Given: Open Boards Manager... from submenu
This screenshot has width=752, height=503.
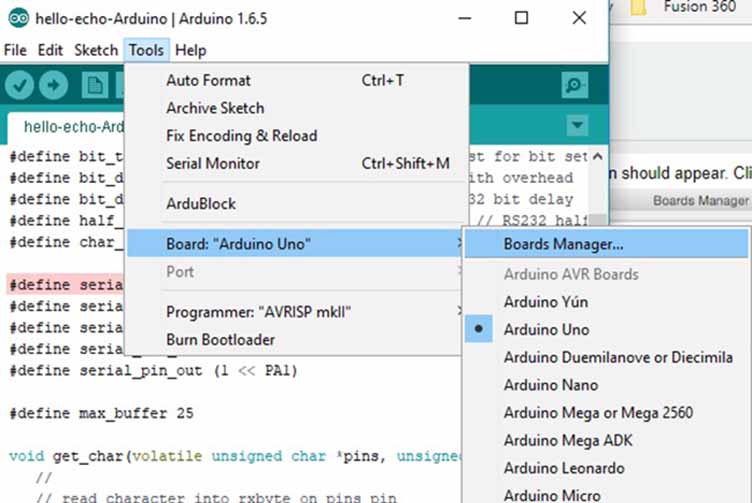Looking at the screenshot, I should pos(606,244).
